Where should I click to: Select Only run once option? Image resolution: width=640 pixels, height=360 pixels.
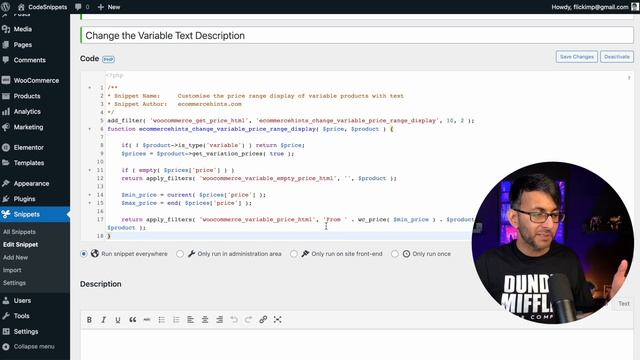395,254
